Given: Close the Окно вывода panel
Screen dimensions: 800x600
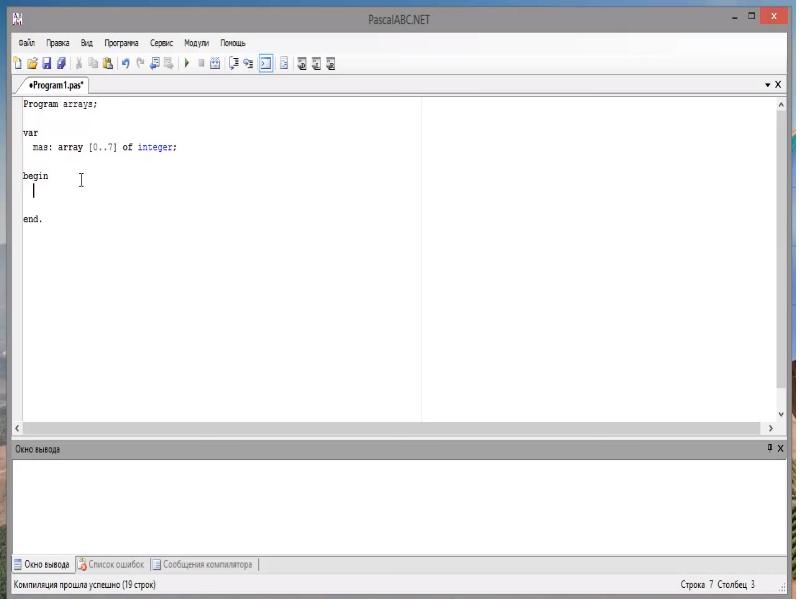Looking at the screenshot, I should pyautogui.click(x=780, y=448).
